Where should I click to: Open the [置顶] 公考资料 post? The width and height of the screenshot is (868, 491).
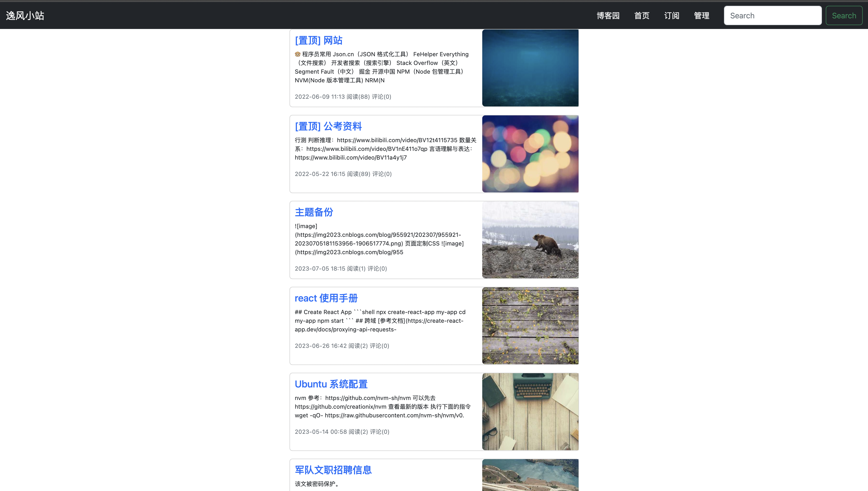[x=328, y=126]
